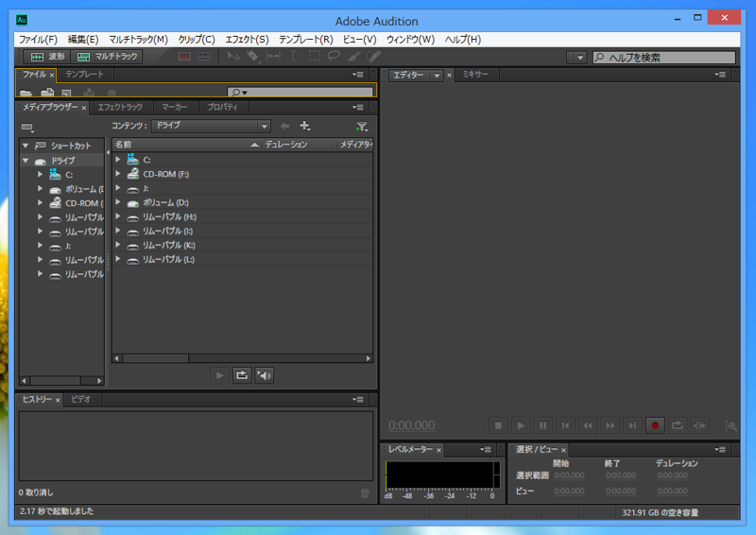Sort by the デュレーション column header
This screenshot has height=535, width=756.
click(x=299, y=145)
